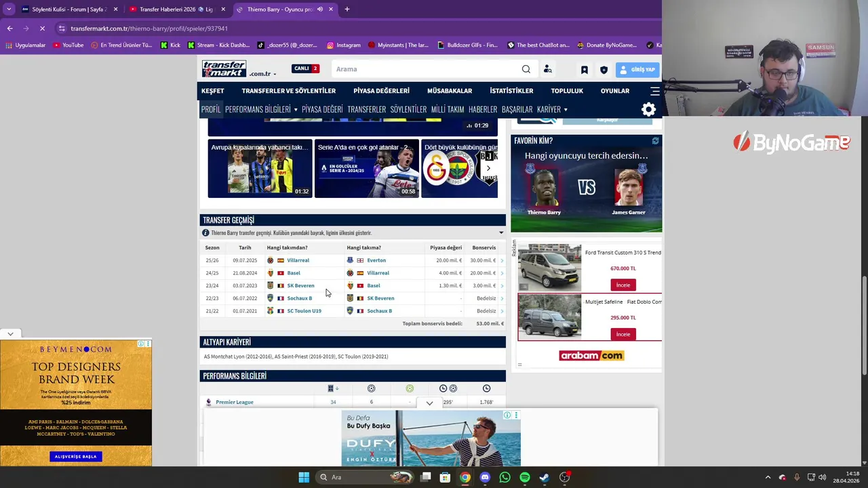This screenshot has width=868, height=488.
Task: Open Piyasa Değerleri menu
Action: point(381,91)
